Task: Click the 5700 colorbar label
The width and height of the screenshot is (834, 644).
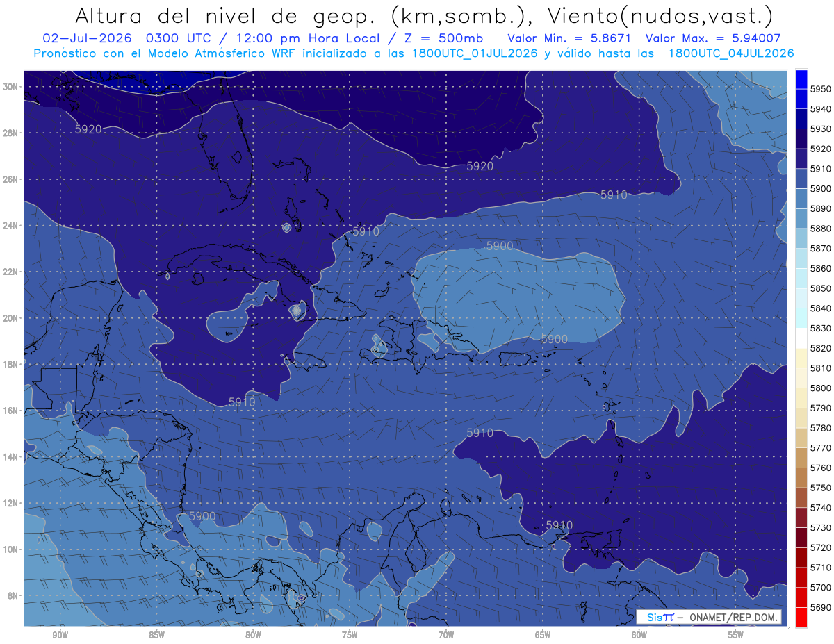Action: click(x=821, y=587)
